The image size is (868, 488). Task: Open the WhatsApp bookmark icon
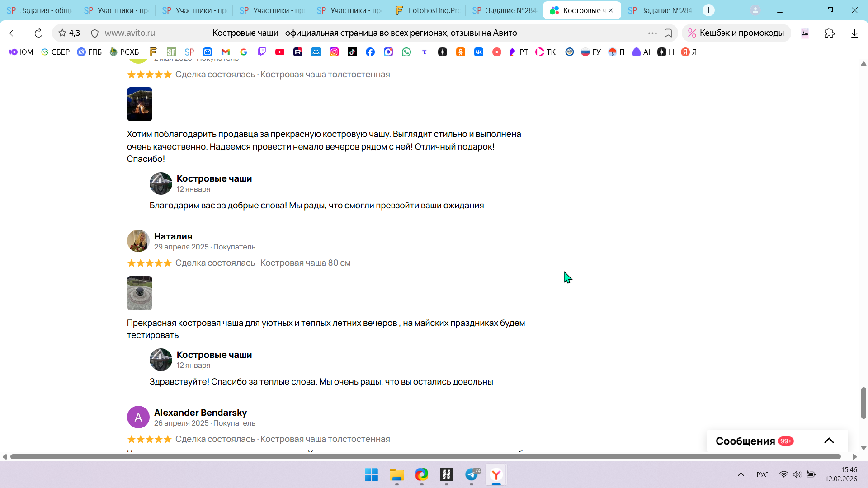406,52
